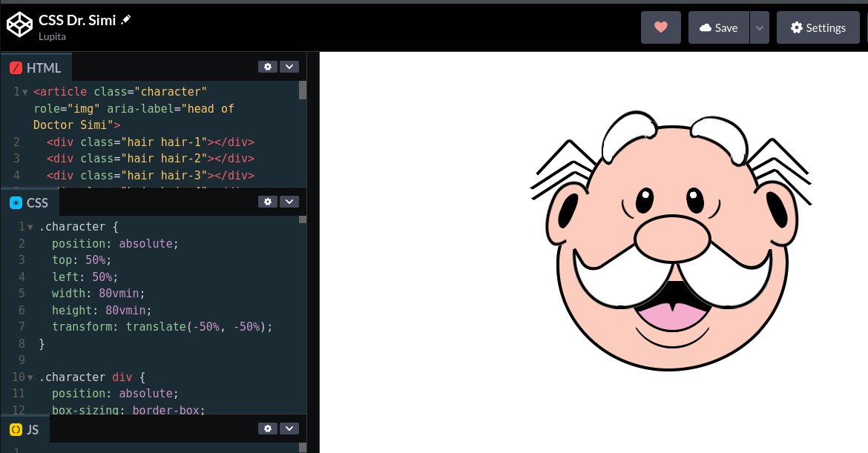Select the JS editor tab
Screen dimensions: 868x453
[x=25, y=429]
